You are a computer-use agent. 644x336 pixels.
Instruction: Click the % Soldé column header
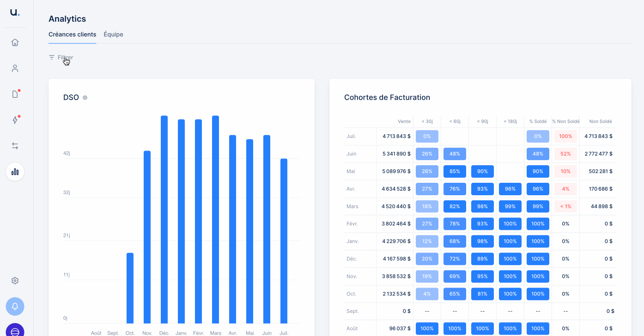[538, 121]
